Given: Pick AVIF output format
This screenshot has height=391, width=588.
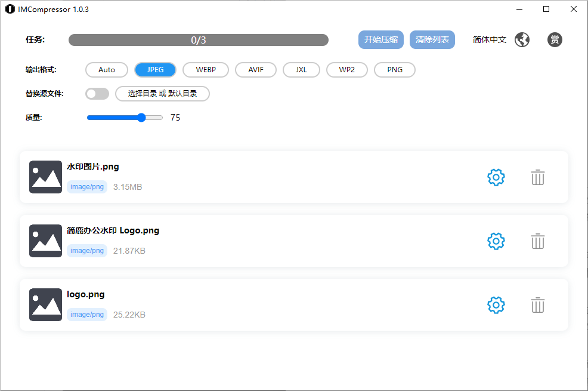Looking at the screenshot, I should click(x=256, y=70).
